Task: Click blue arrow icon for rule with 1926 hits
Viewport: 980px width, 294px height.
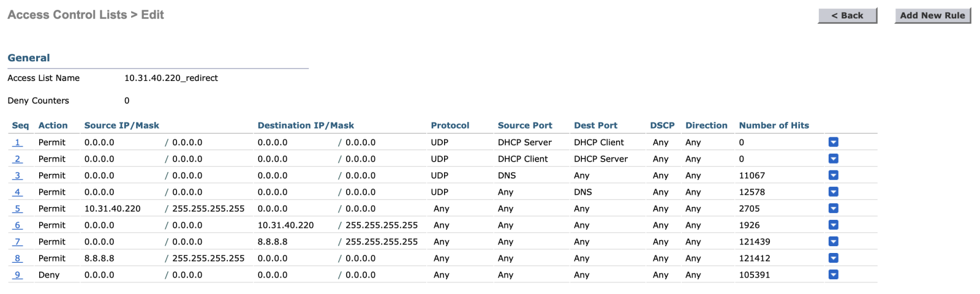Action: click(x=833, y=225)
